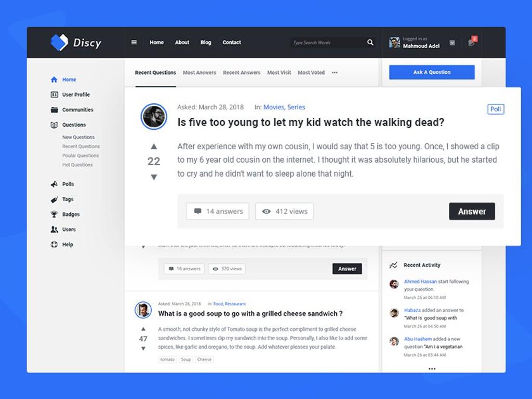Upvote the grilled cheese soup question

click(x=143, y=329)
